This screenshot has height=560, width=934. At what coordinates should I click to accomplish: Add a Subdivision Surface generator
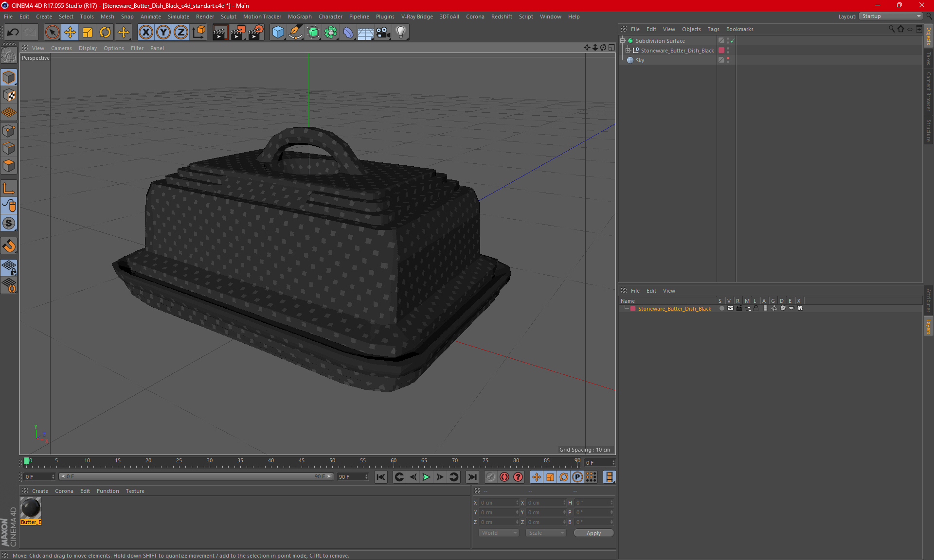coord(313,32)
